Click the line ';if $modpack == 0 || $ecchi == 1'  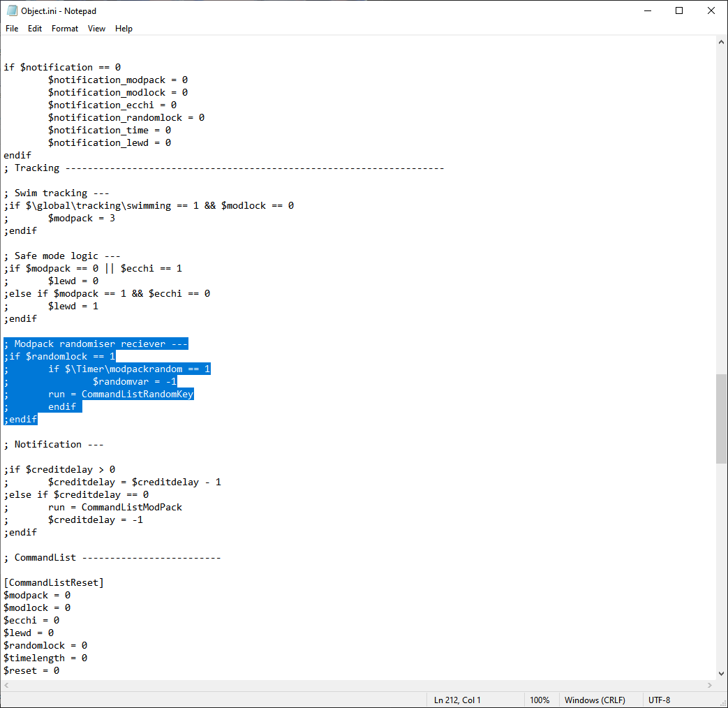93,269
